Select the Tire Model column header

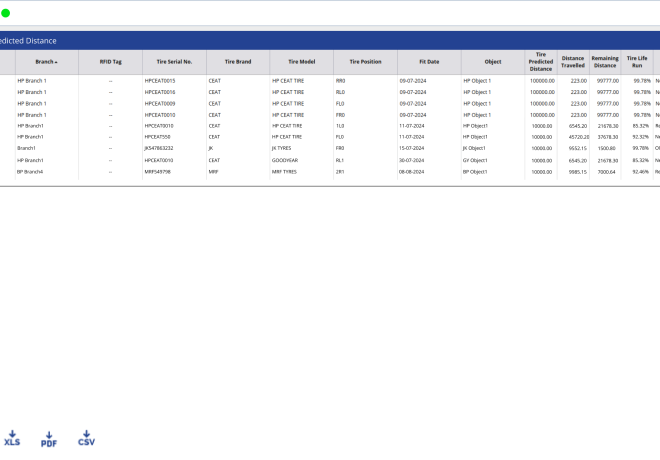pos(301,61)
